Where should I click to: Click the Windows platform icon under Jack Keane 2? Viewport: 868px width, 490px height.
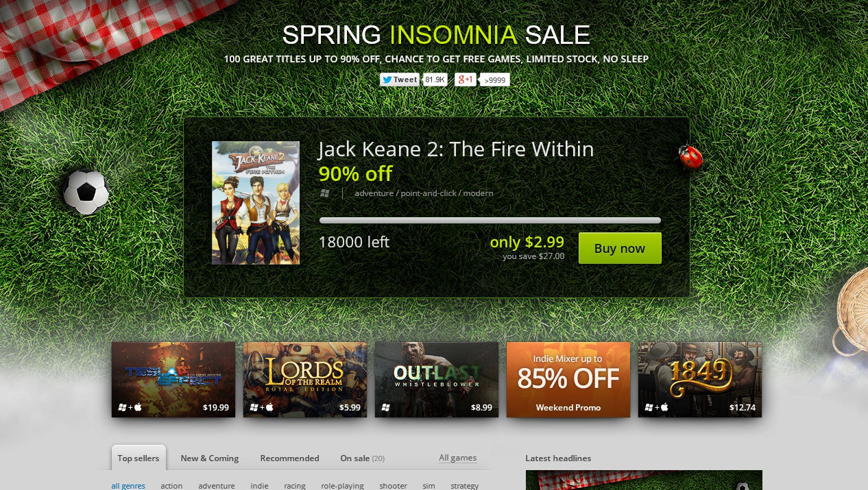[x=325, y=193]
